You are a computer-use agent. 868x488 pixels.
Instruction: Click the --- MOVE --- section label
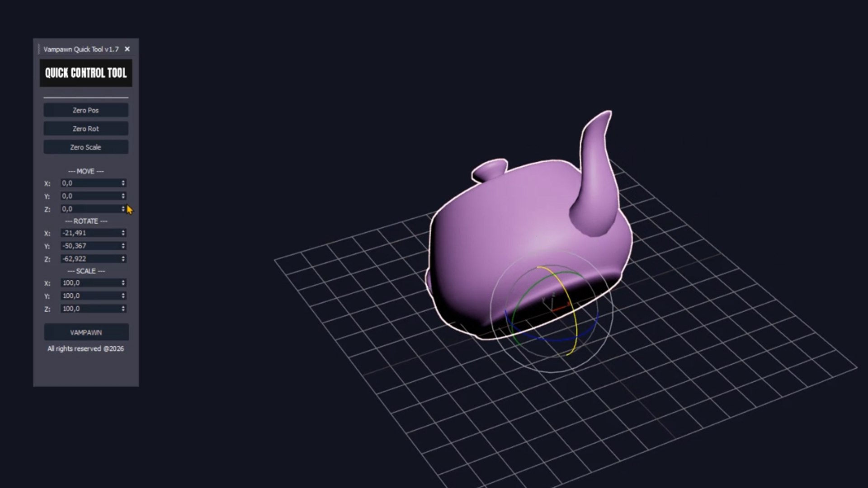86,171
